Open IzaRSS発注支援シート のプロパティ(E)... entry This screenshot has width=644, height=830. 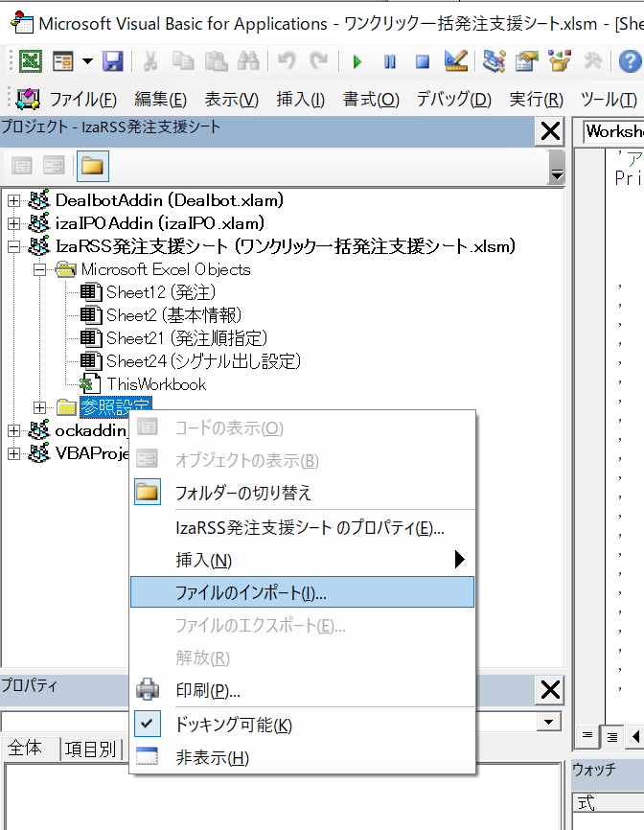pyautogui.click(x=302, y=528)
